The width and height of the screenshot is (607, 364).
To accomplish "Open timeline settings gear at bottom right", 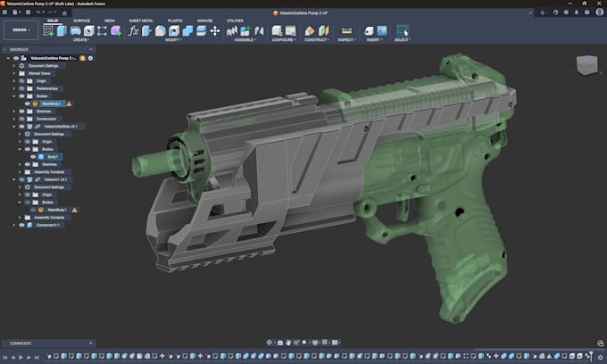I will click(x=601, y=358).
